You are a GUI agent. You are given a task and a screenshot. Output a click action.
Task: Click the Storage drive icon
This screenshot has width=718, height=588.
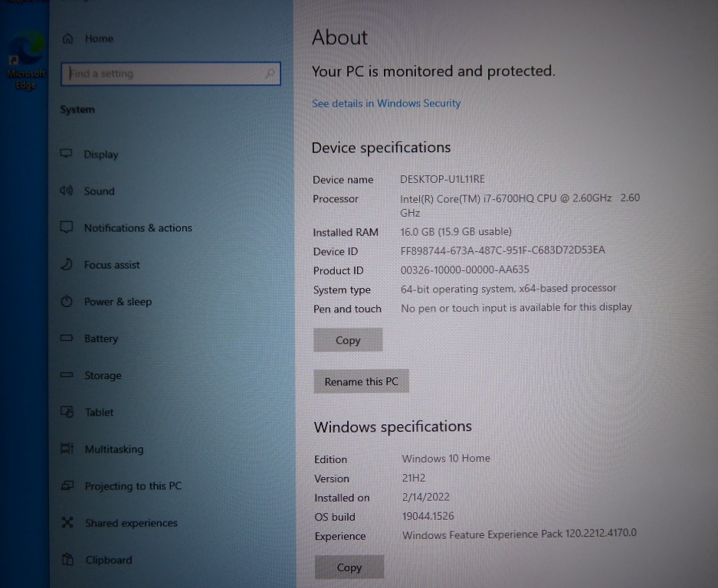tap(67, 374)
